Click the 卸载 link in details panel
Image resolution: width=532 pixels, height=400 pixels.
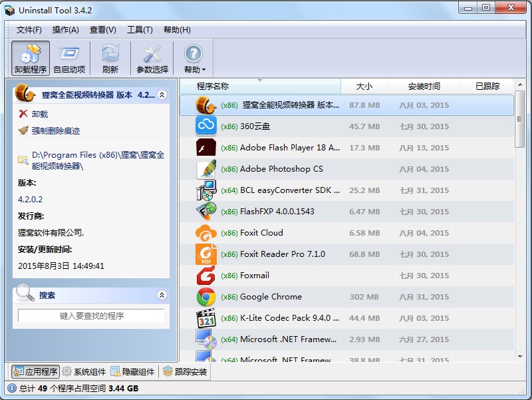click(x=40, y=114)
